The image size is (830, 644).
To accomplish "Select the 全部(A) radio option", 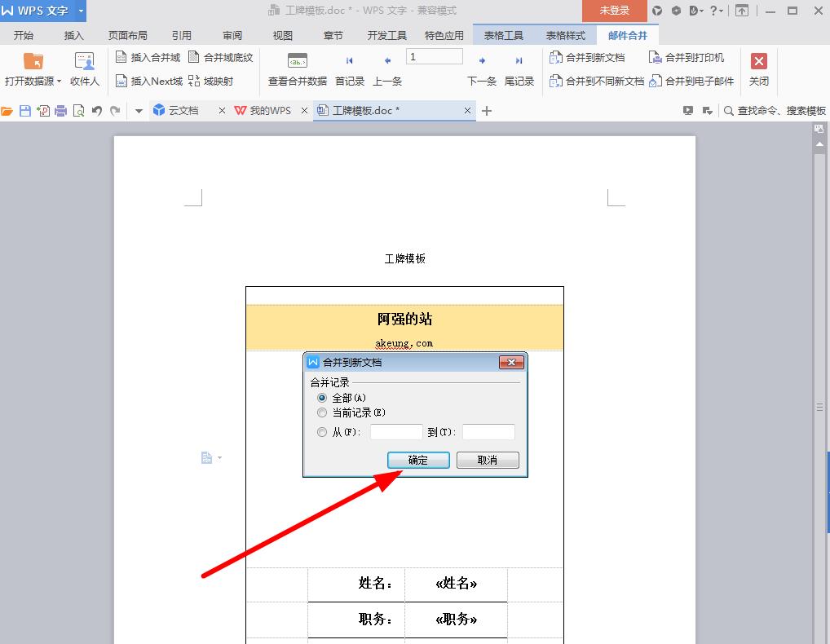I will (322, 398).
